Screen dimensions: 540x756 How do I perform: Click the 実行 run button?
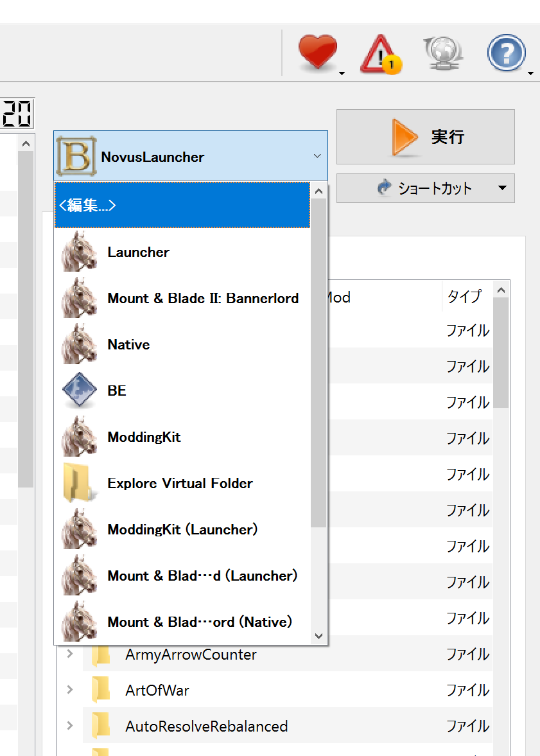(x=425, y=137)
